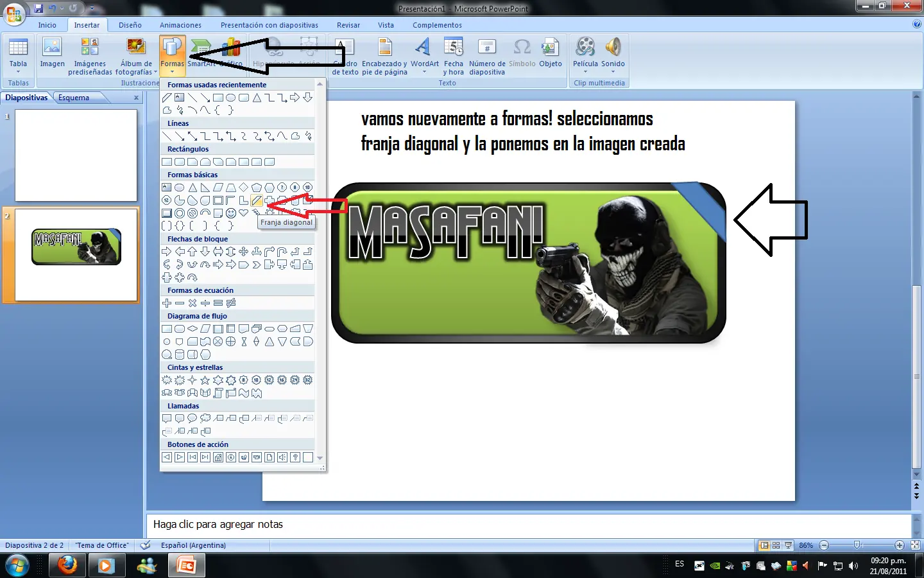Select the division equation shape
This screenshot has width=924, height=578.
coord(205,303)
